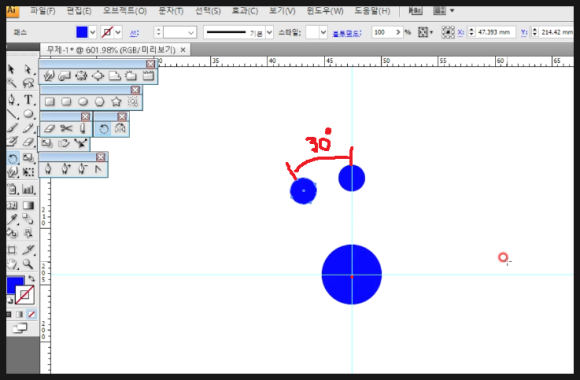Choose Rectangle tool in floating shape panel
580x380 pixels.
click(50, 102)
